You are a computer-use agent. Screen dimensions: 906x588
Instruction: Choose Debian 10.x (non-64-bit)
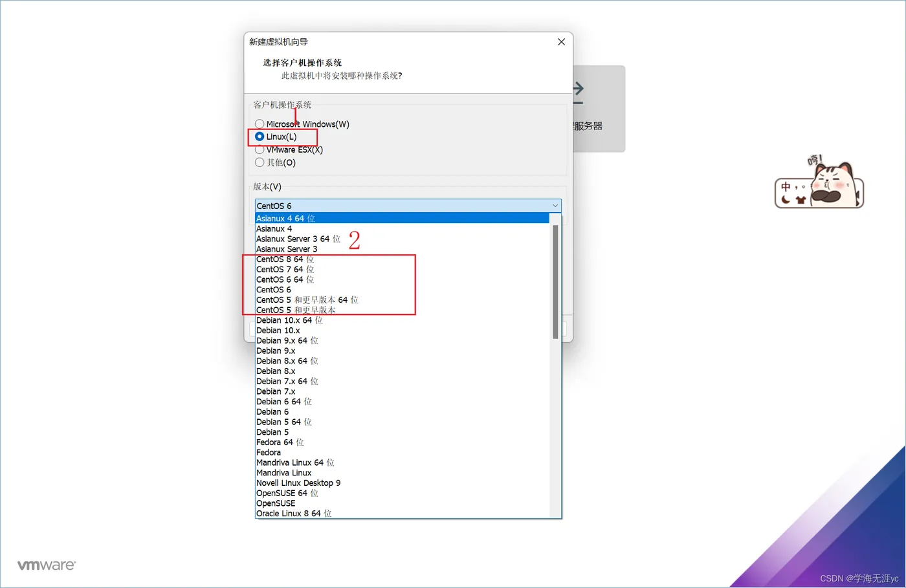click(402, 331)
